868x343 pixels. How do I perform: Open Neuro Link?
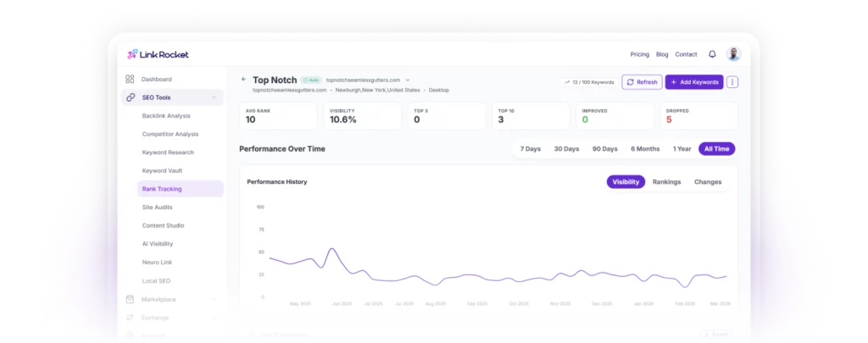tap(157, 263)
